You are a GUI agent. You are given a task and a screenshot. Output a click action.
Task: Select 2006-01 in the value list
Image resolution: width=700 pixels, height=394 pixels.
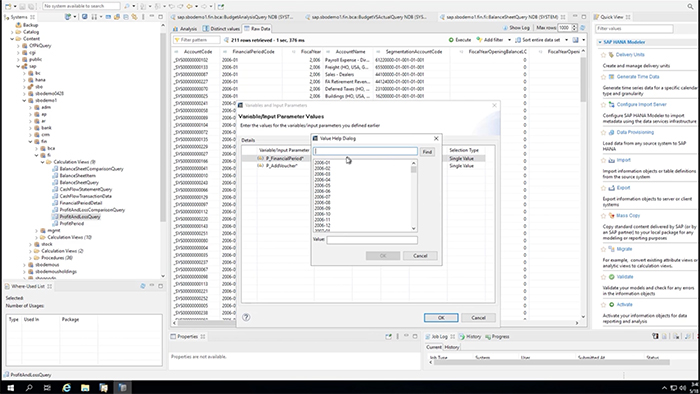[322, 162]
